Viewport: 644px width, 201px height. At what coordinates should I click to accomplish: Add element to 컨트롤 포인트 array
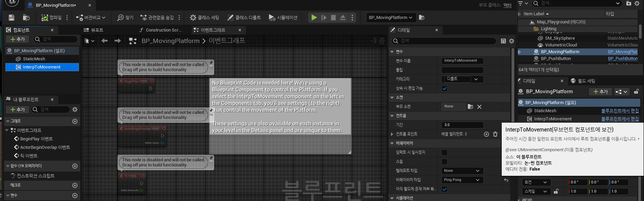coord(486,134)
